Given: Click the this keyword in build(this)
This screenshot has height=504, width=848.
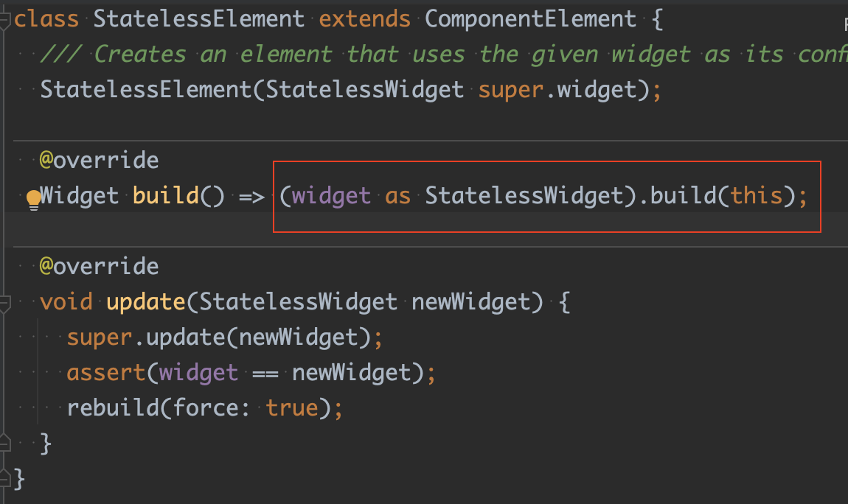Looking at the screenshot, I should [x=757, y=195].
